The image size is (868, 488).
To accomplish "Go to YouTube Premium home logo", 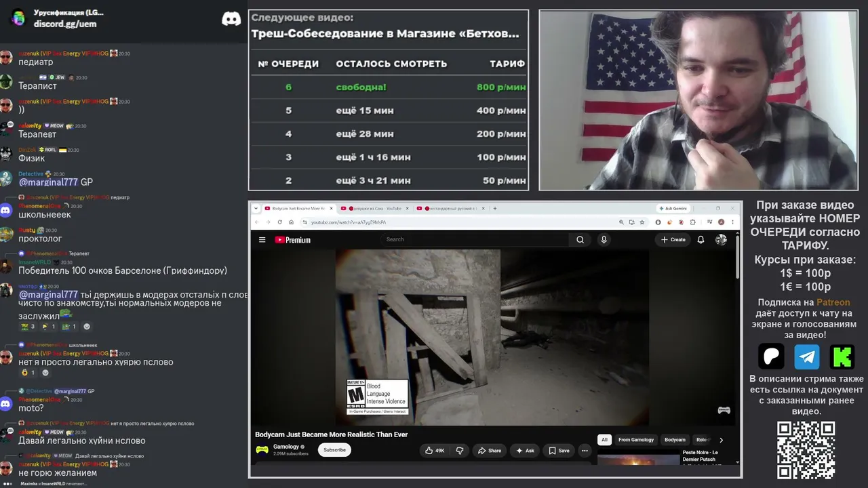I will tap(292, 240).
